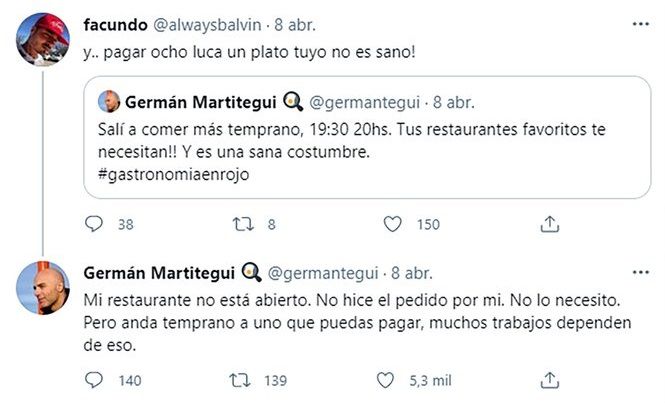Like facundo's tweet with the heart
The width and height of the screenshot is (665, 404).
pos(395,224)
